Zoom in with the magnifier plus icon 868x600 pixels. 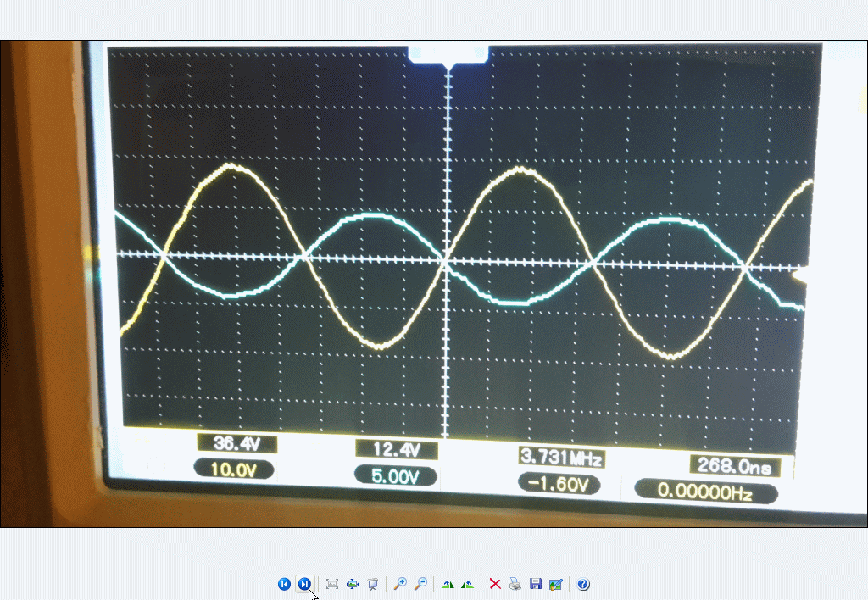pos(400,584)
